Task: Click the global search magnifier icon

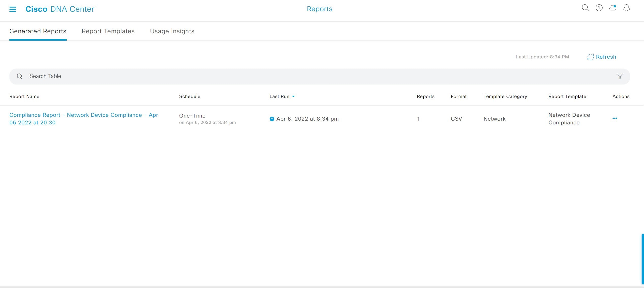Action: (585, 8)
